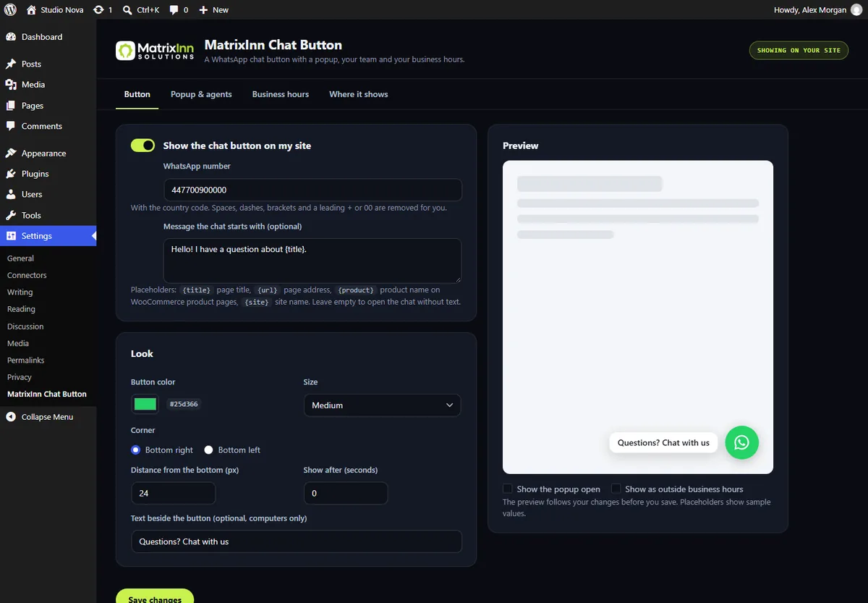Click the Pages icon in sidebar
Image resolution: width=868 pixels, height=603 pixels.
click(11, 105)
